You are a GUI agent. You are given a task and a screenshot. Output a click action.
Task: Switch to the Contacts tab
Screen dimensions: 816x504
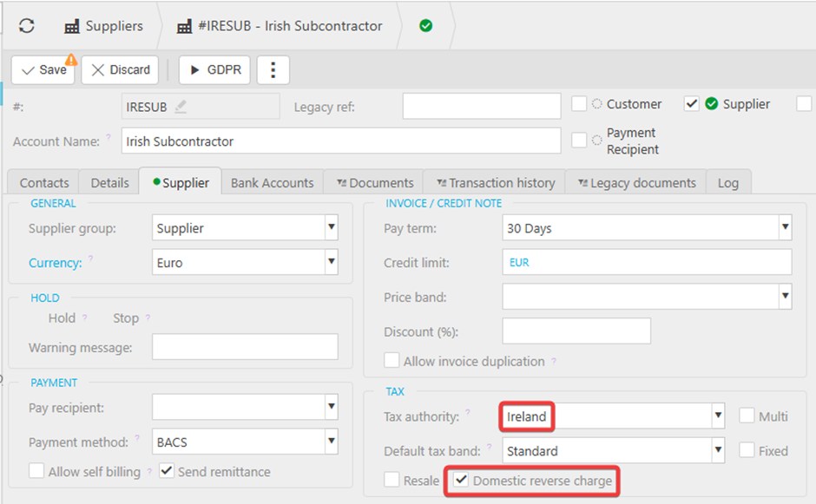pos(43,182)
